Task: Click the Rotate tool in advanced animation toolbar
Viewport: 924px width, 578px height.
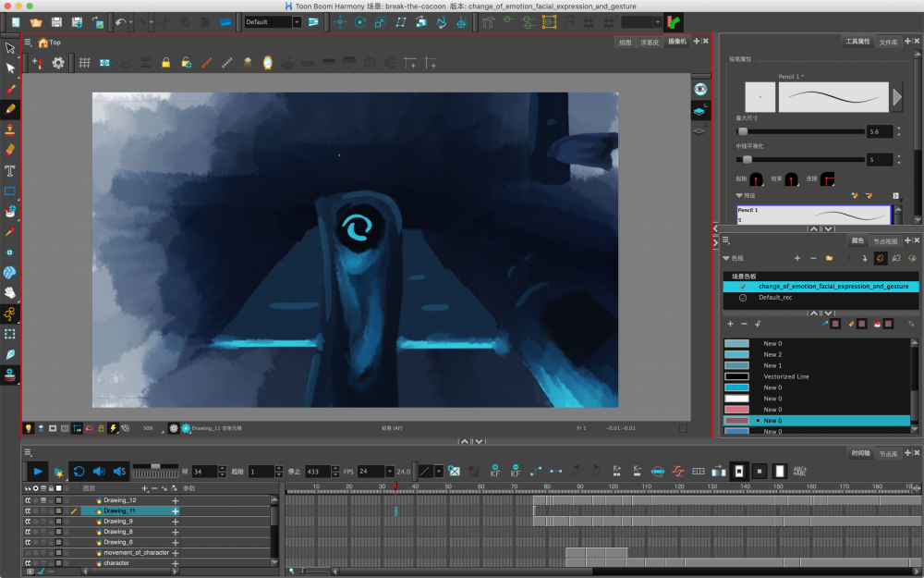Action: (x=360, y=22)
